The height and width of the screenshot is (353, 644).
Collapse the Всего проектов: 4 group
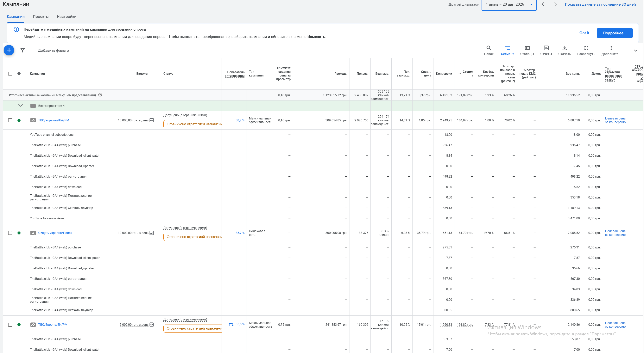21,106
